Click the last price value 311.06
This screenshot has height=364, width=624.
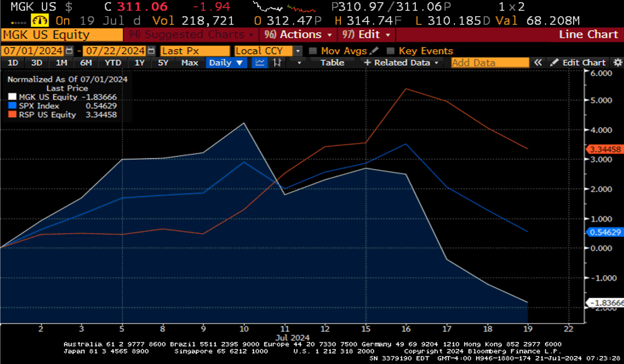pyautogui.click(x=142, y=7)
